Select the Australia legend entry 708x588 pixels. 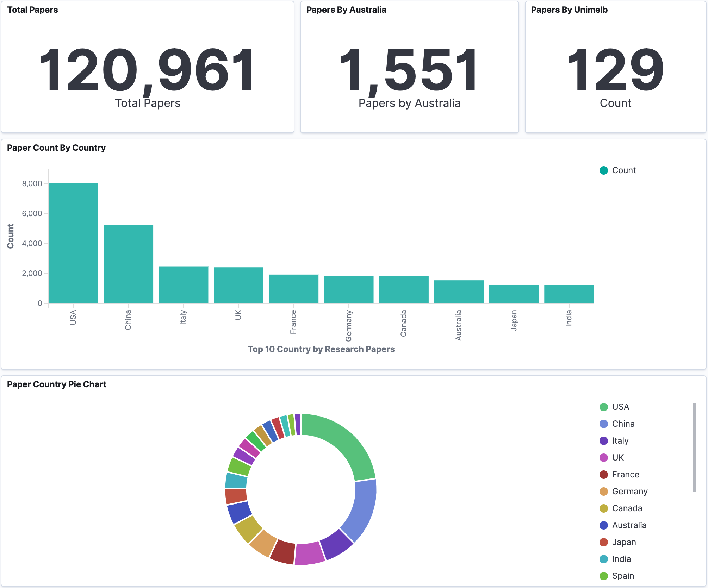point(623,525)
